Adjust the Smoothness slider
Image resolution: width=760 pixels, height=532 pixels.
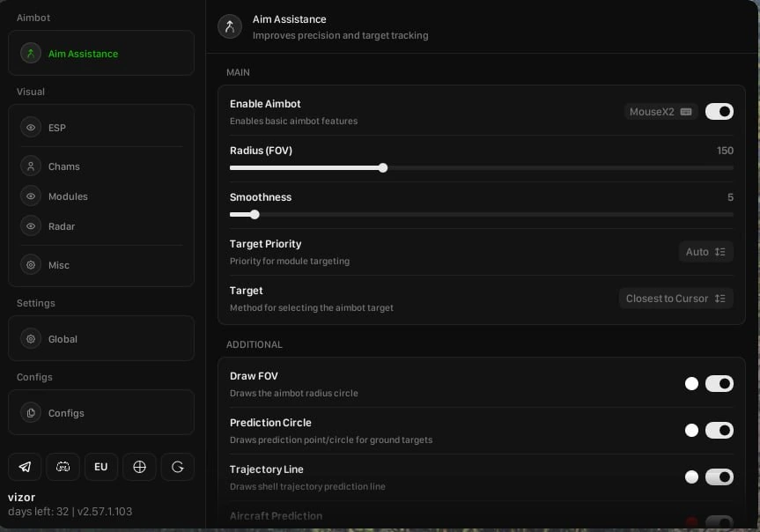[x=482, y=214]
